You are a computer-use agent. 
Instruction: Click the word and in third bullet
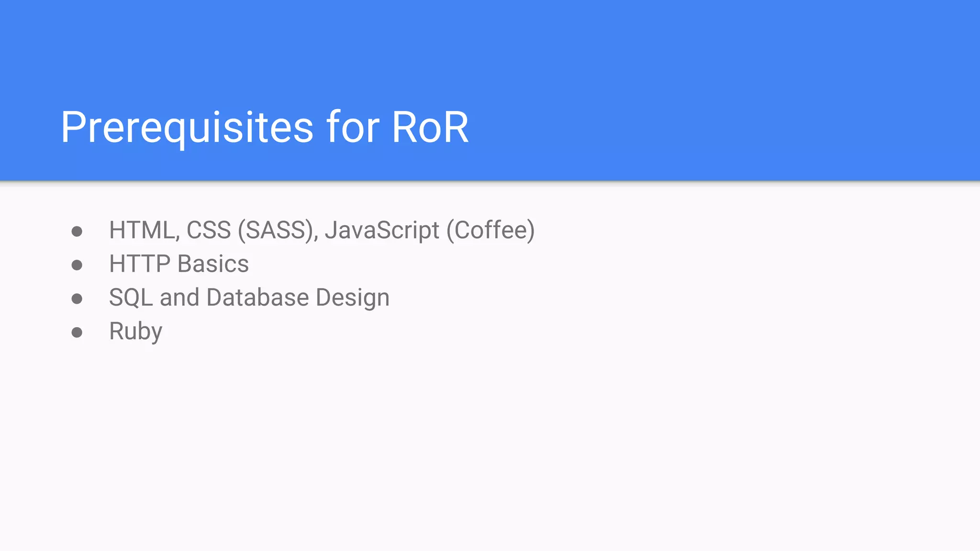click(179, 298)
